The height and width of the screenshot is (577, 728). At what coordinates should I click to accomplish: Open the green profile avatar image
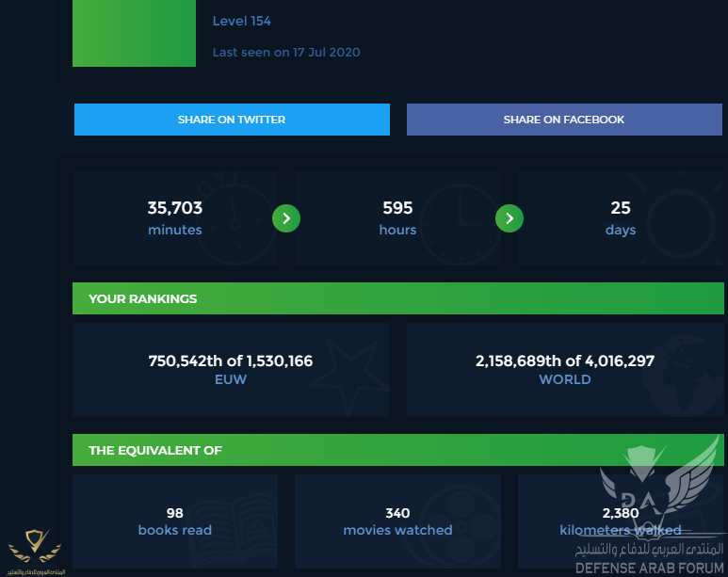(134, 34)
